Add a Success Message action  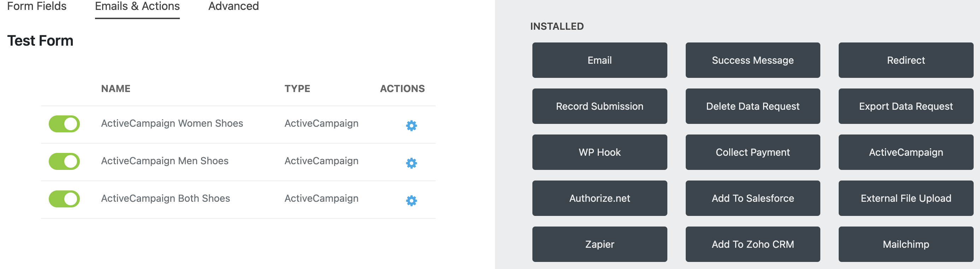pos(752,60)
